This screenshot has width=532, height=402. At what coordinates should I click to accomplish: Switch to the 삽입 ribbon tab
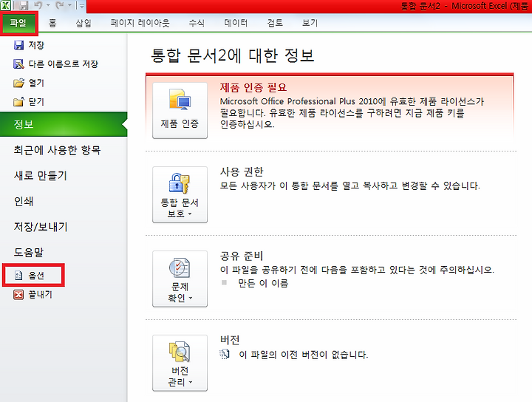83,23
